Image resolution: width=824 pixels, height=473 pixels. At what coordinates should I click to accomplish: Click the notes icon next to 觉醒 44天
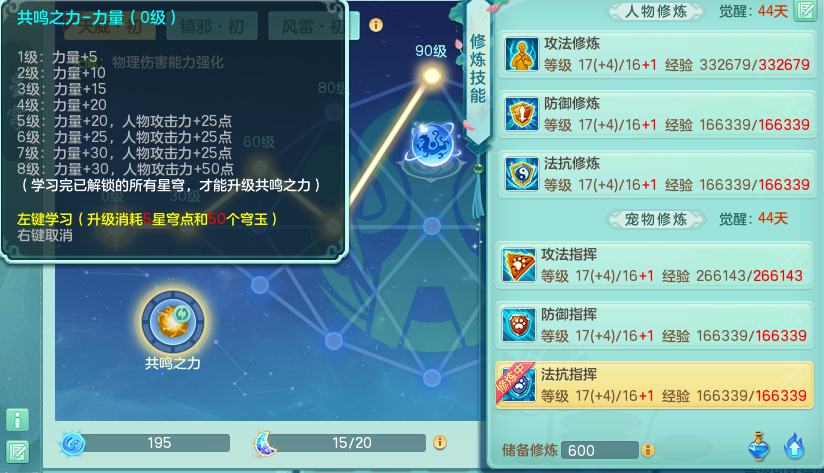click(806, 11)
